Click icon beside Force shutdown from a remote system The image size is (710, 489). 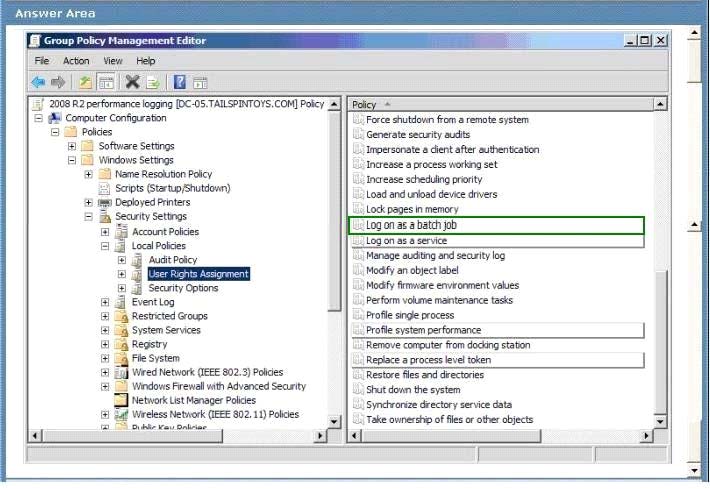pos(358,120)
